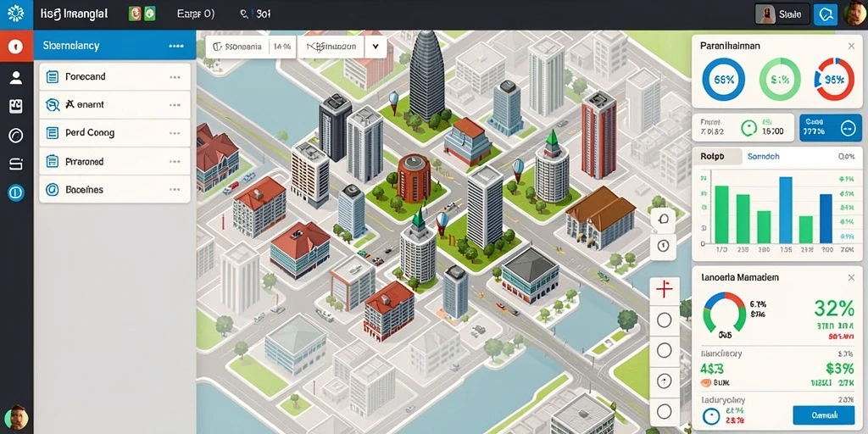This screenshot has height=434, width=868.
Task: Switch to the Rolpb tab
Action: (717, 157)
